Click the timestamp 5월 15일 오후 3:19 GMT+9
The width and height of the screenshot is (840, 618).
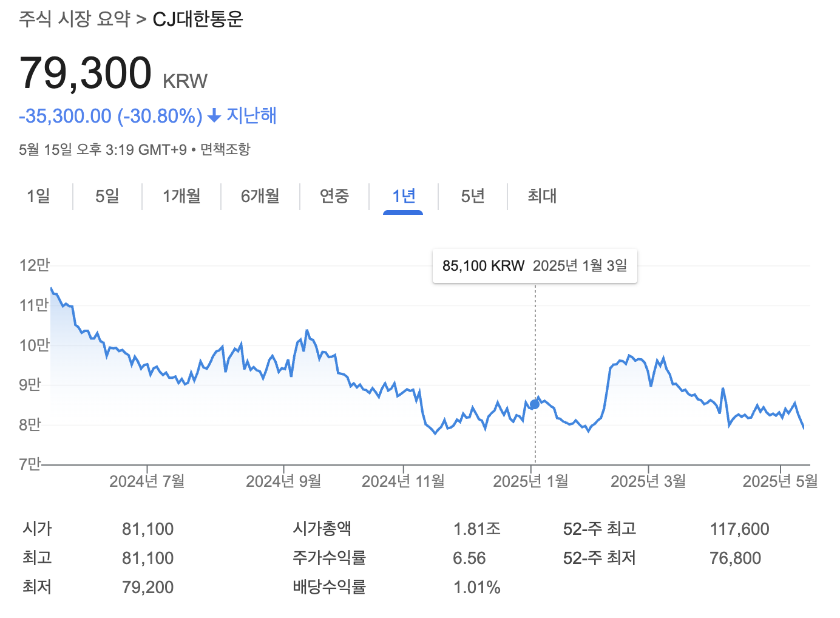(x=103, y=149)
